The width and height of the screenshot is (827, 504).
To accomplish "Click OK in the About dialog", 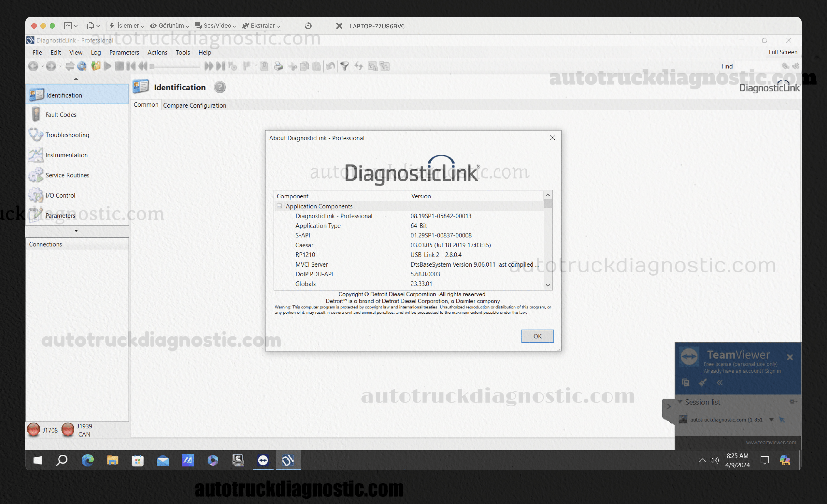I will point(537,336).
